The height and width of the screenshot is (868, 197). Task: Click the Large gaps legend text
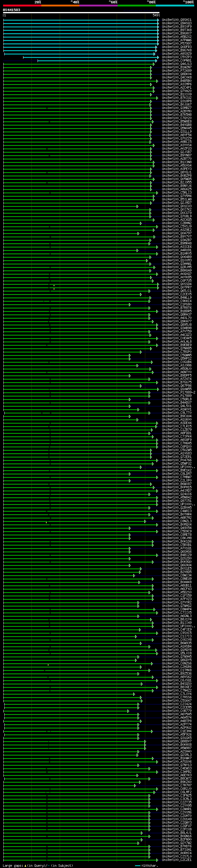click(x=38, y=865)
